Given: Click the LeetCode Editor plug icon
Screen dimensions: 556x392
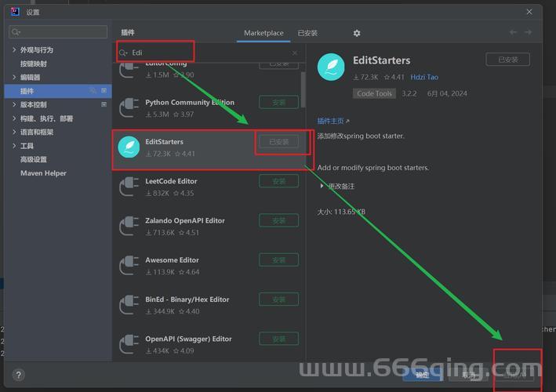Looking at the screenshot, I should (129, 187).
